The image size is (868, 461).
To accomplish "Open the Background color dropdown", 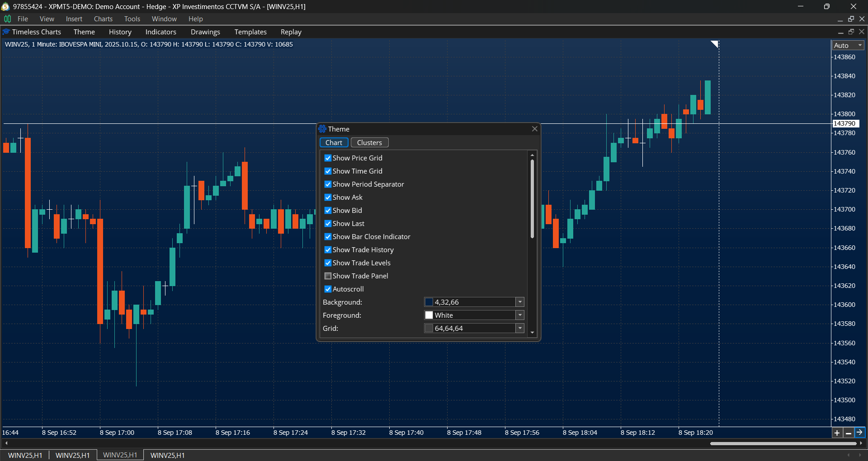I will [519, 301].
